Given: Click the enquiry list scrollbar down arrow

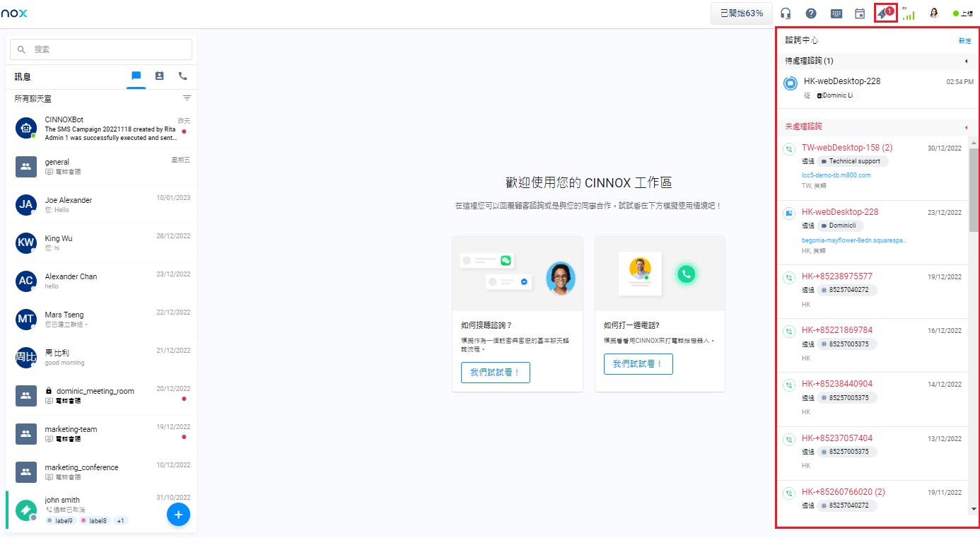Looking at the screenshot, I should pyautogui.click(x=974, y=509).
